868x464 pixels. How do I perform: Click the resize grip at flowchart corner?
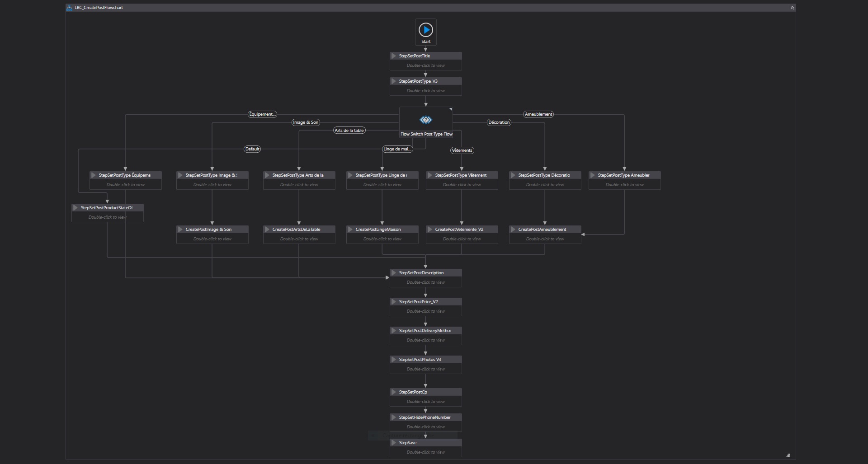click(x=788, y=455)
